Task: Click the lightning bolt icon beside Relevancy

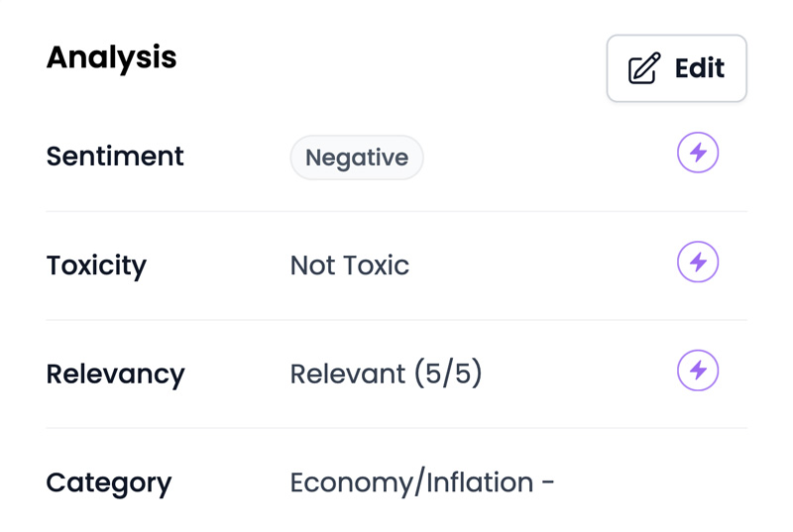Action: [x=698, y=371]
